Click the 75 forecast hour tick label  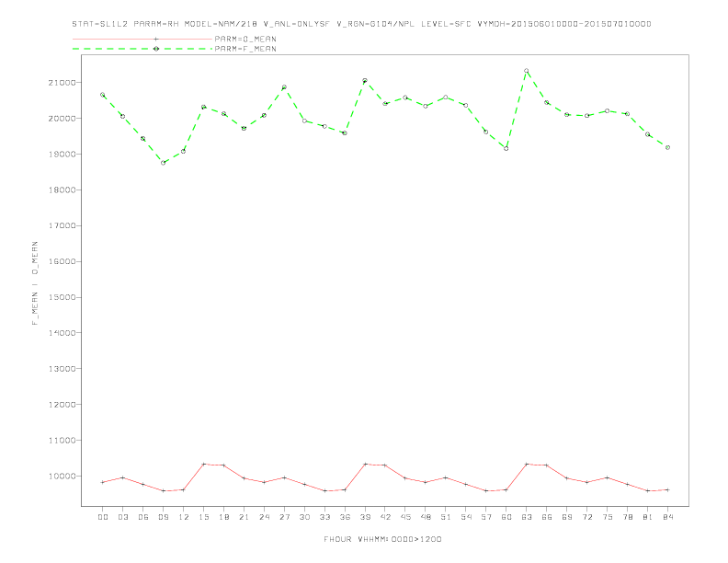[x=608, y=517]
